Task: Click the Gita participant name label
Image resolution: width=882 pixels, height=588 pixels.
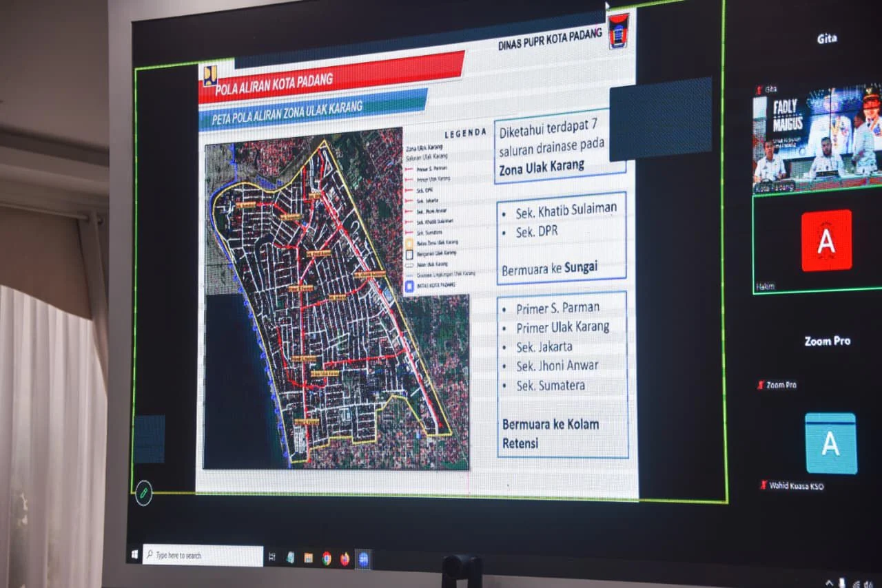Action: (826, 38)
